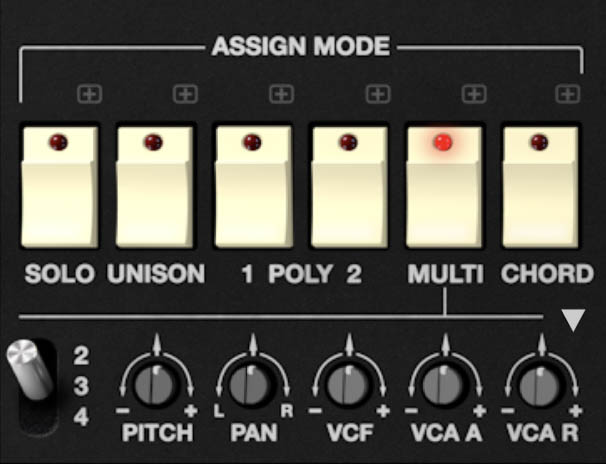
Task: Toggle the lit MULTI mode switch
Action: click(x=444, y=187)
